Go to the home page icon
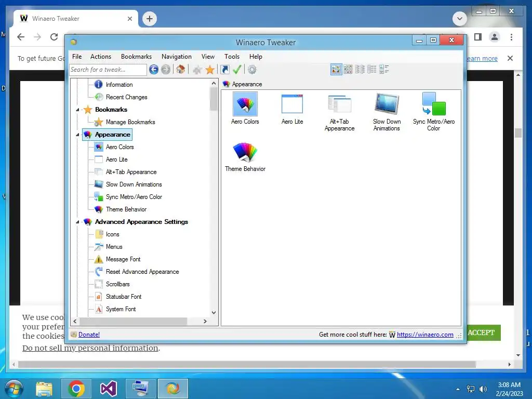Image resolution: width=532 pixels, height=399 pixels. click(180, 70)
